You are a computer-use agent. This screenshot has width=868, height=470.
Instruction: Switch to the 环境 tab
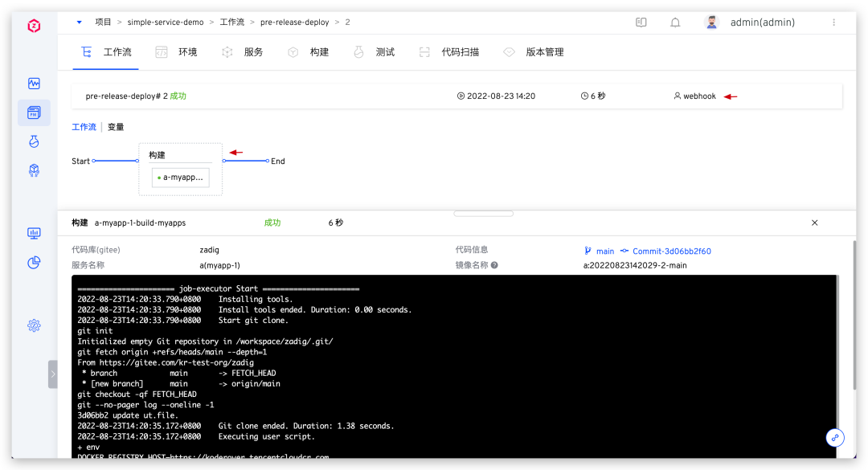tap(177, 52)
